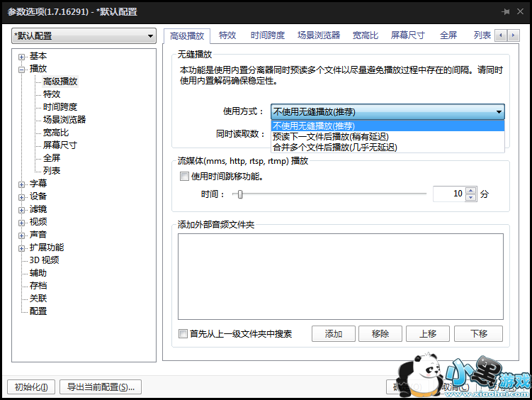Screen dimensions: 532x400
Task: Switch to the 全屏 tab
Action: click(x=448, y=35)
